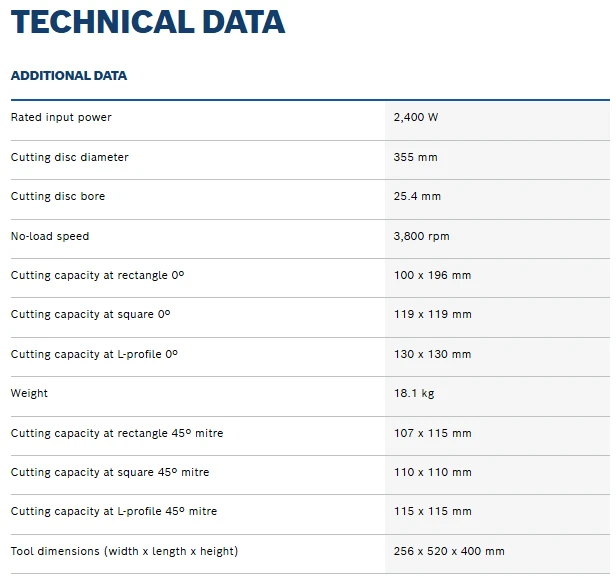
Task: Click the Weight row label
Action: (x=29, y=393)
